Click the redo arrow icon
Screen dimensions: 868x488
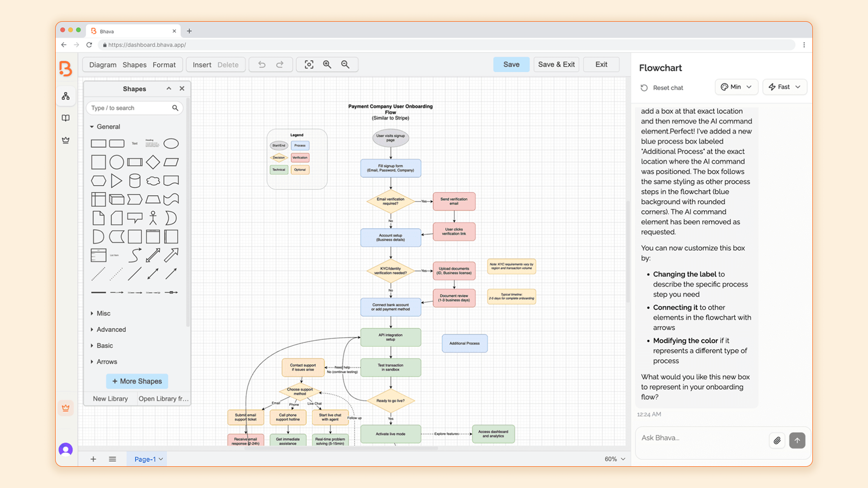click(280, 65)
